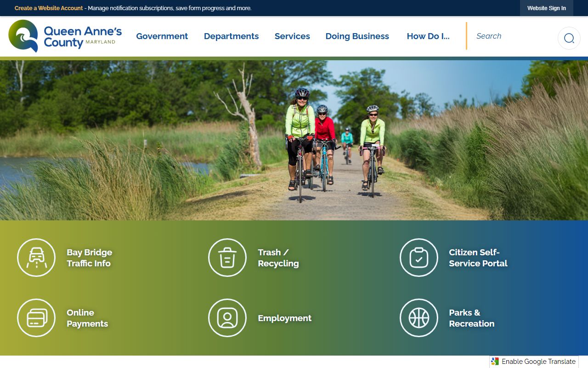Select the Citizen Self-Service clipboard icon
Image resolution: width=588 pixels, height=368 pixels.
(x=419, y=258)
